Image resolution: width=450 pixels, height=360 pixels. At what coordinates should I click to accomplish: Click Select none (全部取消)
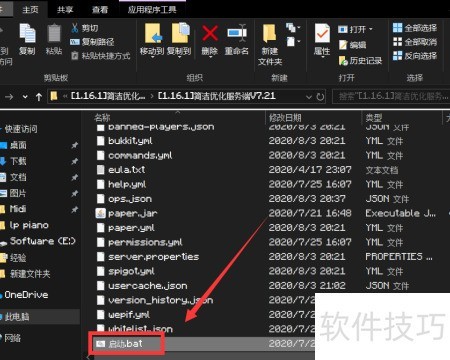[415, 42]
